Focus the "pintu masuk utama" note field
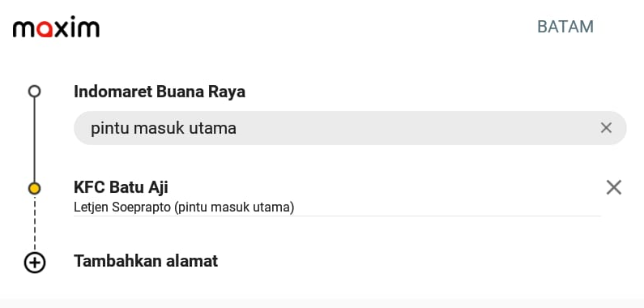Viewport: 644px width, 308px height. pos(350,128)
